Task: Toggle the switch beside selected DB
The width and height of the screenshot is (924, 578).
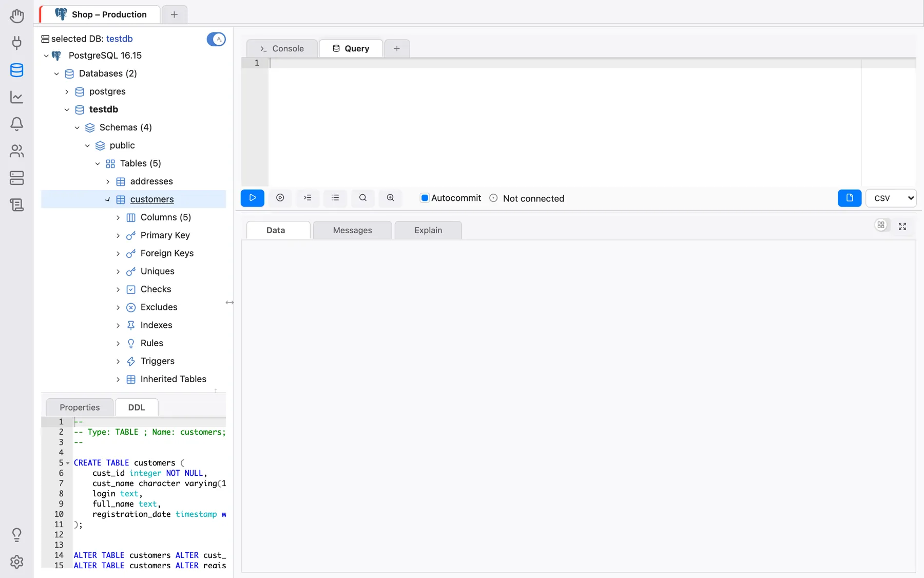Action: click(216, 39)
